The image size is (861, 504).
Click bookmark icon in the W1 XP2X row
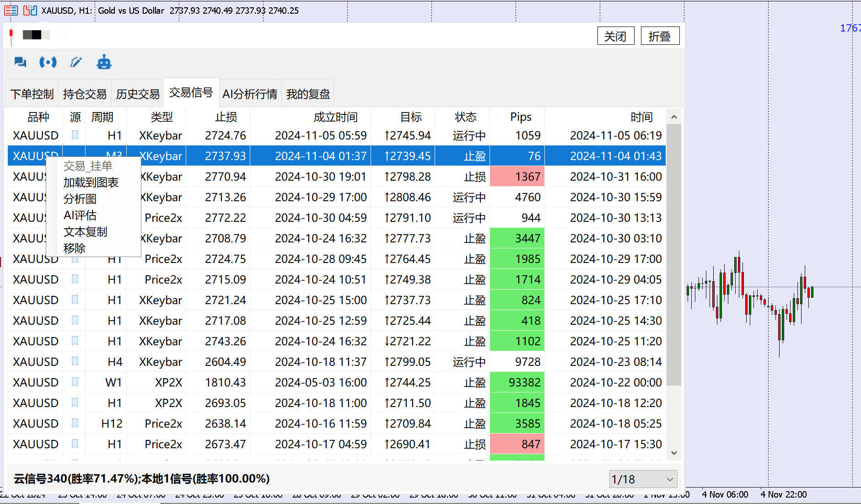(75, 382)
